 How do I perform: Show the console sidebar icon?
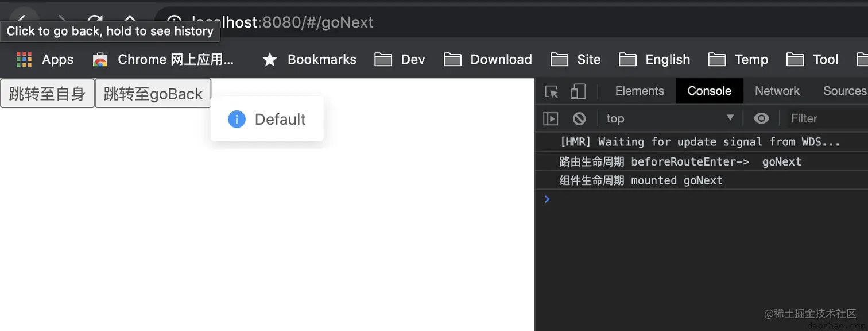click(x=551, y=118)
